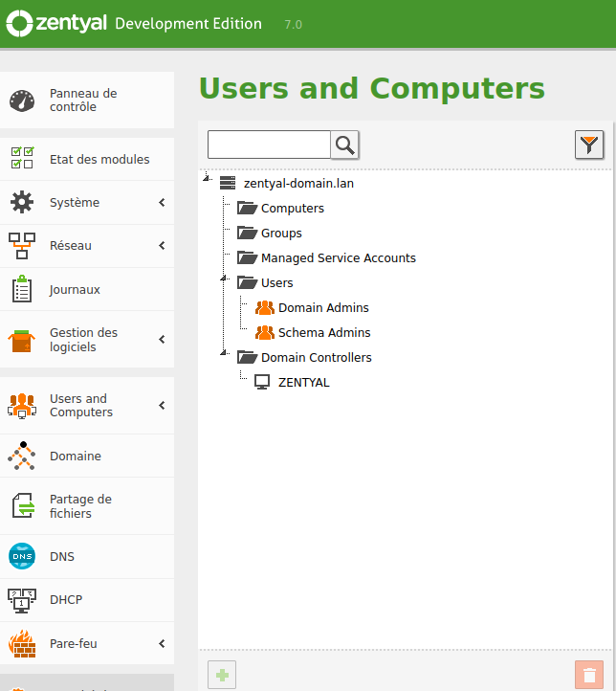Collapse the Users tree node
Screen dimensions: 616x691
pyautogui.click(x=224, y=279)
